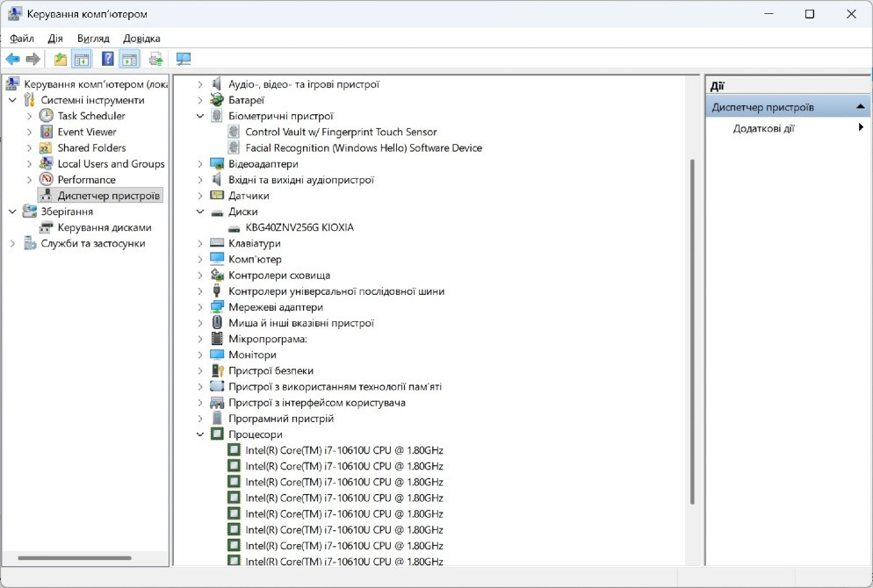This screenshot has height=588, width=873.
Task: Open Help with the blue question mark icon
Action: [x=107, y=59]
